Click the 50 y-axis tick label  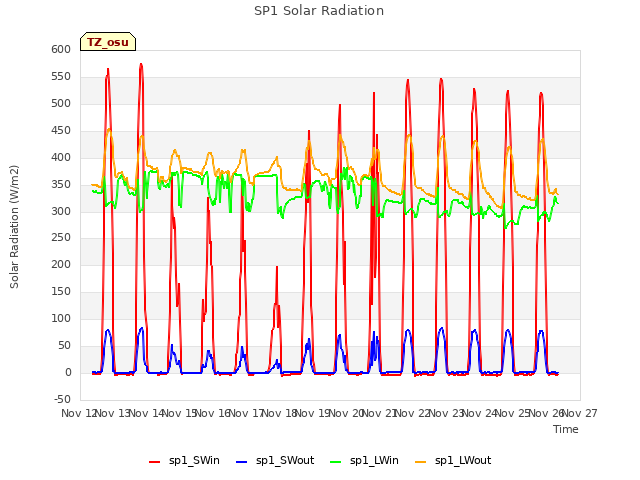65,345
